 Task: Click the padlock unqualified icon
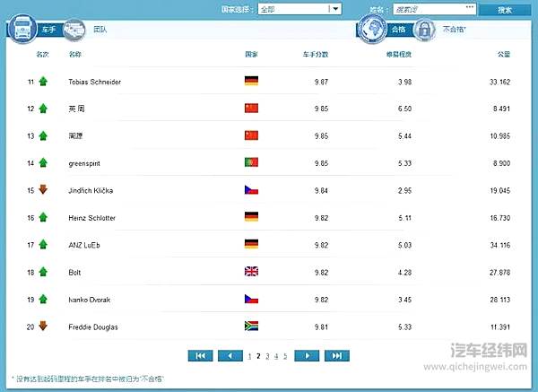point(425,29)
